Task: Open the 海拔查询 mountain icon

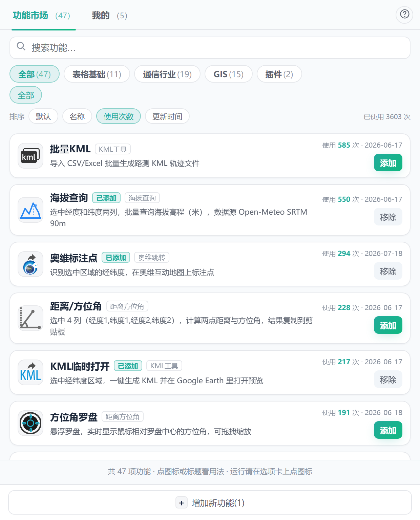Action: click(x=30, y=210)
